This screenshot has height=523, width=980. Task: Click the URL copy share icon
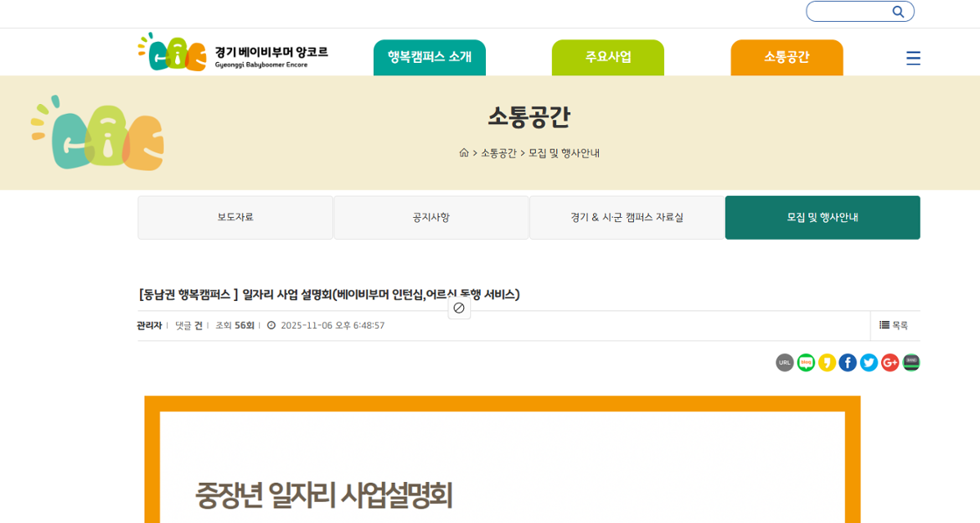[785, 362]
